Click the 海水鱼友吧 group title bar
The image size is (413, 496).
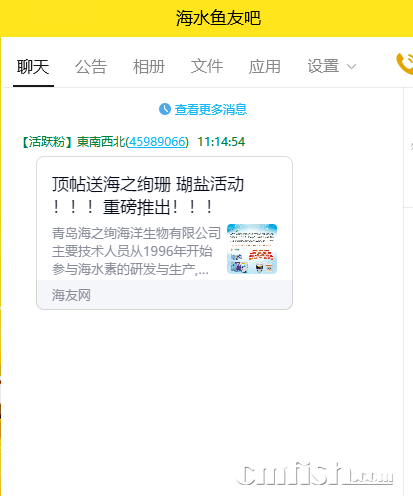coord(219,18)
